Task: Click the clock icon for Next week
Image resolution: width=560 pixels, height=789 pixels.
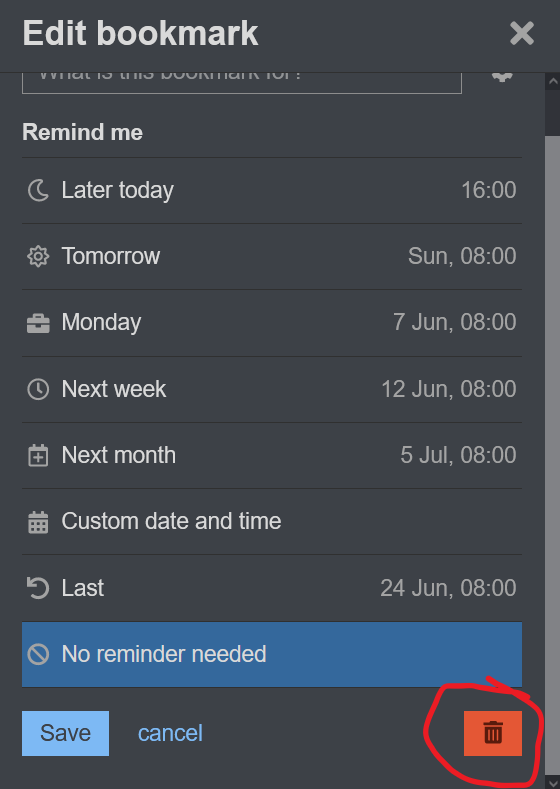Action: (x=38, y=389)
